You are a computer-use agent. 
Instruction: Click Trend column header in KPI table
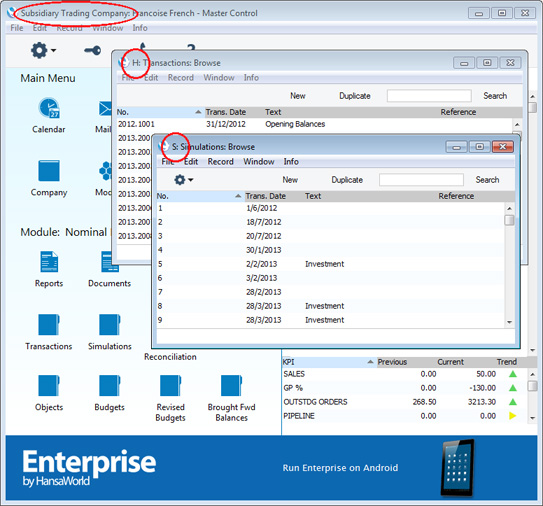pos(507,362)
